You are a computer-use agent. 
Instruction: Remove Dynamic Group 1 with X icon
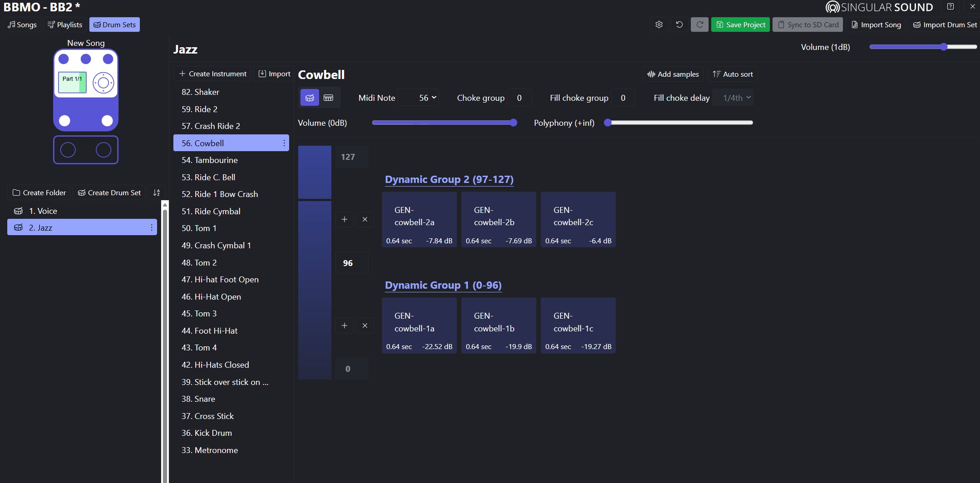pos(365,325)
